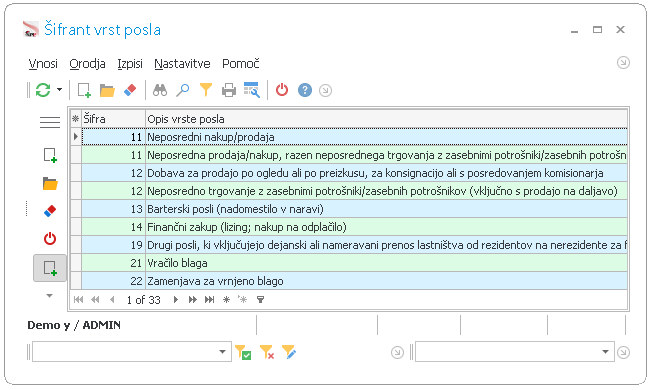The width and height of the screenshot is (650, 390).
Task: Go to previous record in navigator
Action: click(x=112, y=300)
